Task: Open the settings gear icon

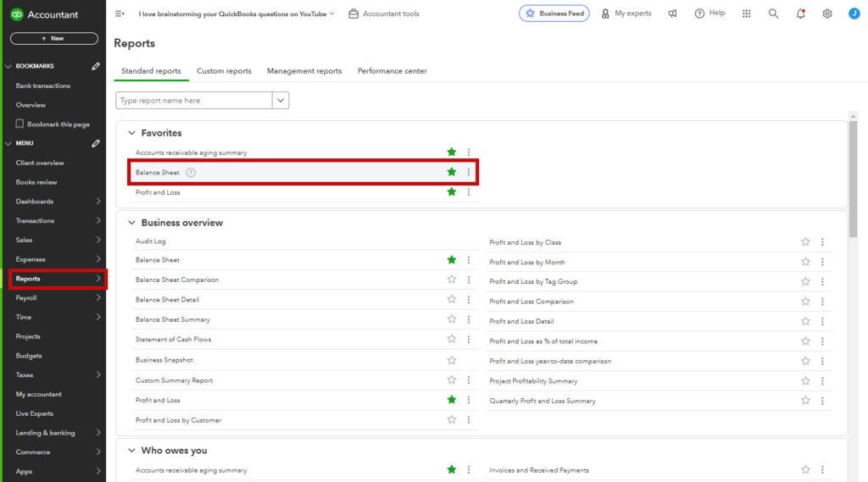Action: point(827,14)
